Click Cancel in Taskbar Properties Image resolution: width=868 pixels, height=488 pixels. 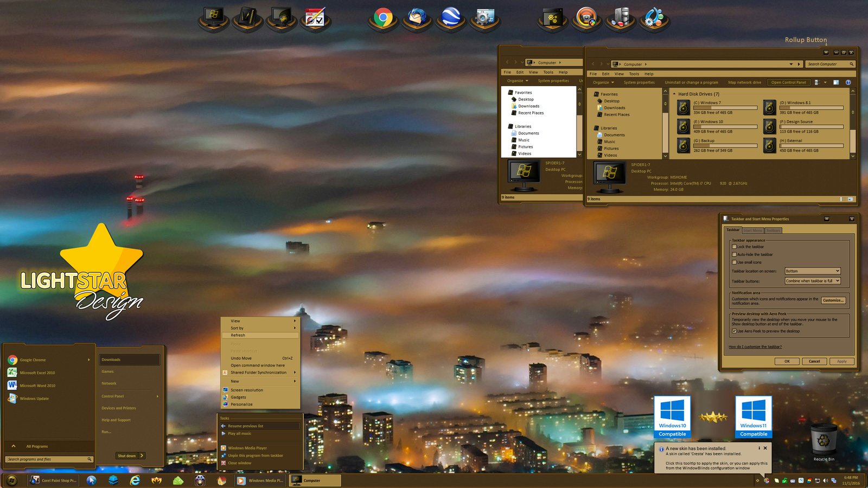814,361
